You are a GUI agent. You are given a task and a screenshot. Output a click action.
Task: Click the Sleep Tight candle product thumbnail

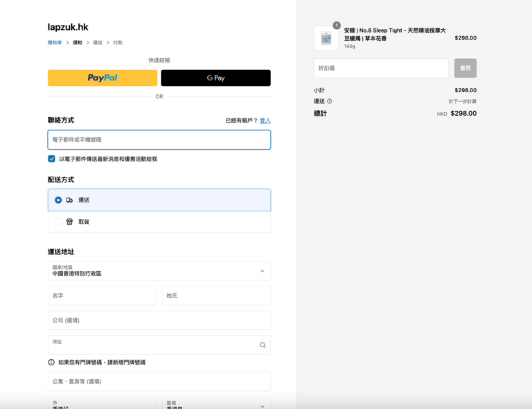(326, 38)
